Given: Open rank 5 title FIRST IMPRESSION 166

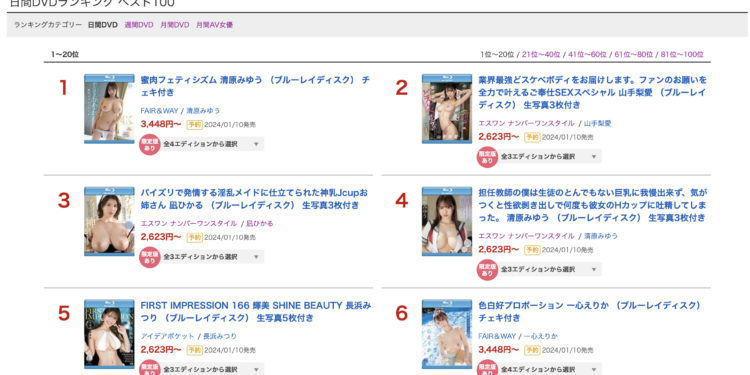Looking at the screenshot, I should pyautogui.click(x=255, y=311).
